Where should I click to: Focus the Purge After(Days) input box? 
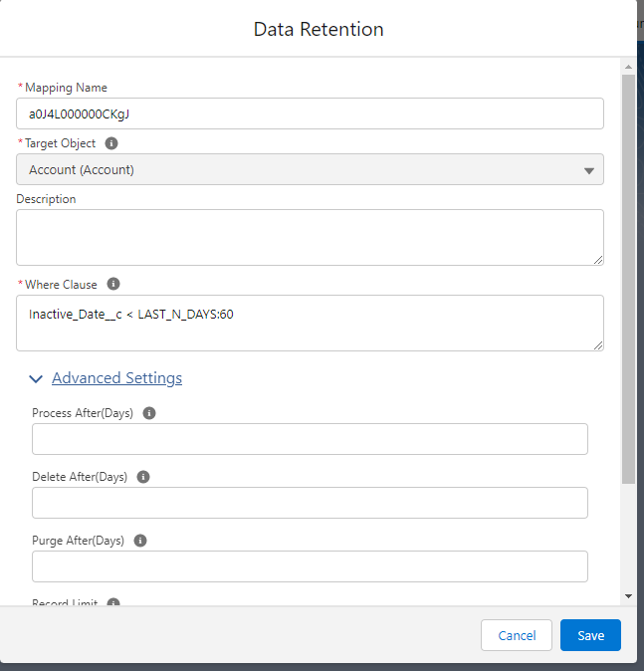click(x=310, y=566)
